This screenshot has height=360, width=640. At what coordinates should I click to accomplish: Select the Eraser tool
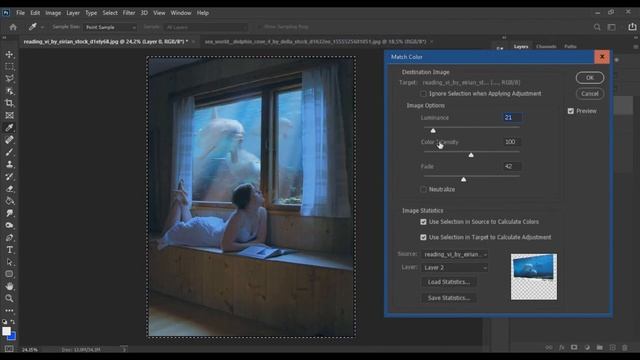[9, 189]
